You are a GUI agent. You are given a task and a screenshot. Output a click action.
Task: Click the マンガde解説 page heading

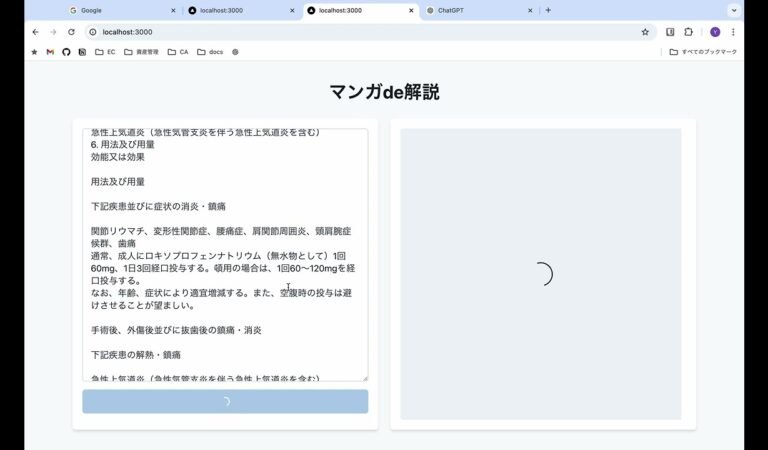click(x=384, y=92)
